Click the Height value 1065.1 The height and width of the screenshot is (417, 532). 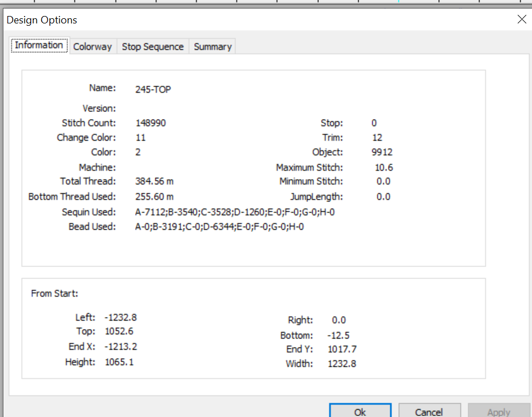click(x=119, y=362)
